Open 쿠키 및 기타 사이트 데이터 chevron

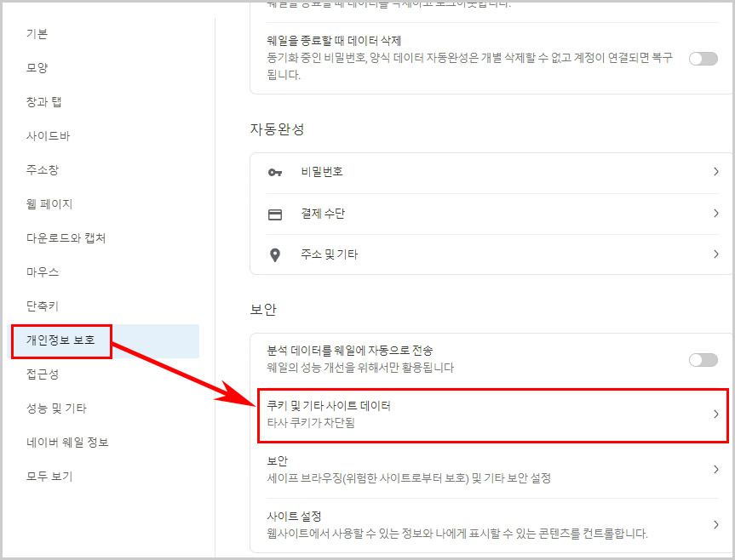click(715, 414)
